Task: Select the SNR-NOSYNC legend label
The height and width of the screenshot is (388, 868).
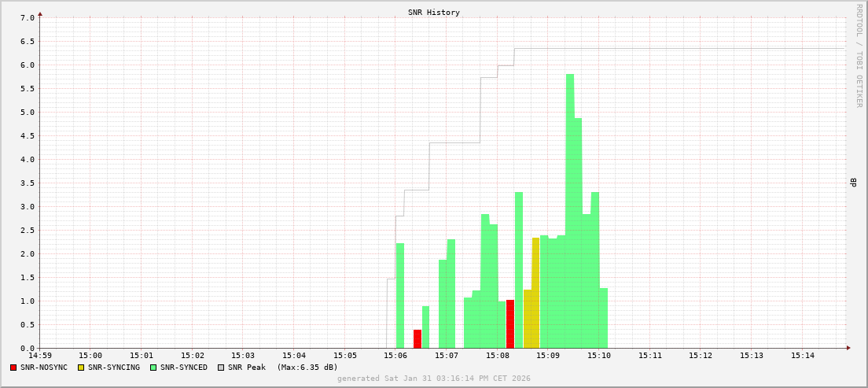Action: pos(44,368)
